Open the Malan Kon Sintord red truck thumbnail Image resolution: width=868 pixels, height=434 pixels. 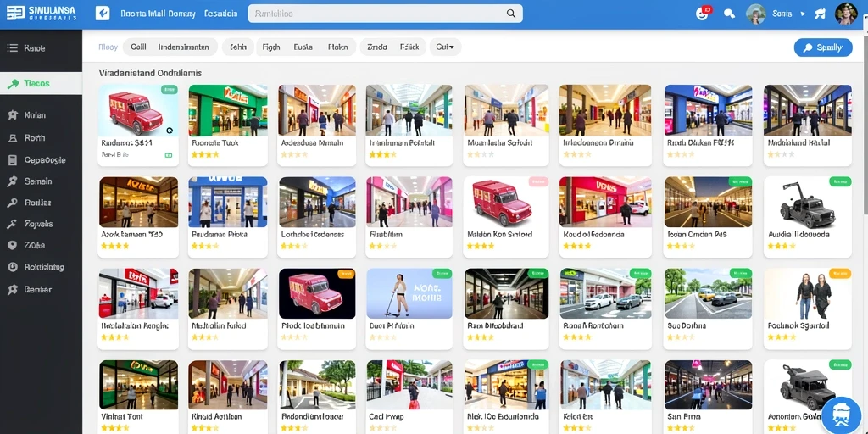pyautogui.click(x=507, y=202)
